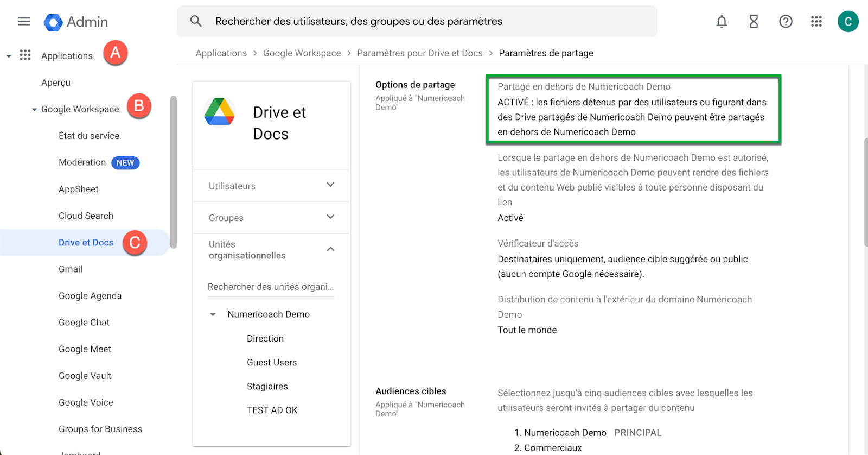Screen dimensions: 868x455
Task: Open the Options de partage section
Action: pos(415,85)
